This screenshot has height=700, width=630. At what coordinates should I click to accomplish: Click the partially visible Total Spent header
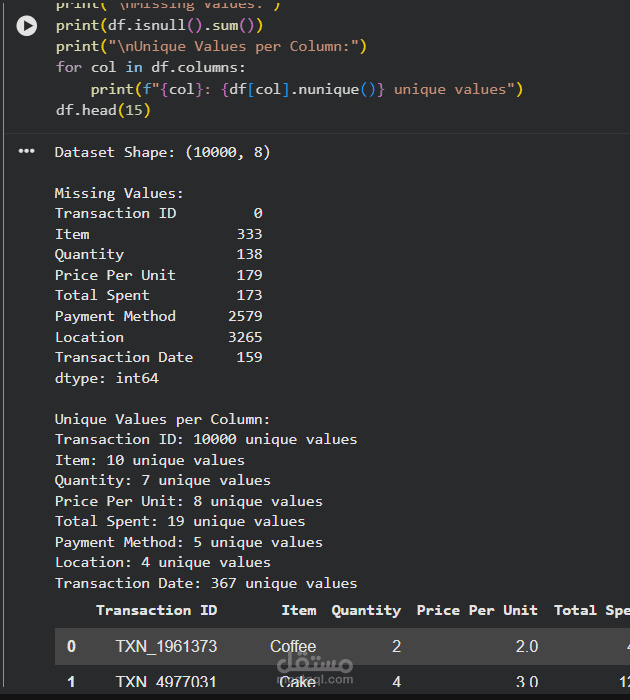590,610
